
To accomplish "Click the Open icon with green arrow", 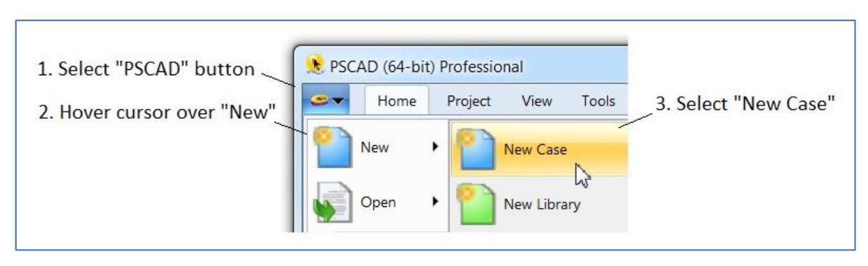I will [x=332, y=203].
